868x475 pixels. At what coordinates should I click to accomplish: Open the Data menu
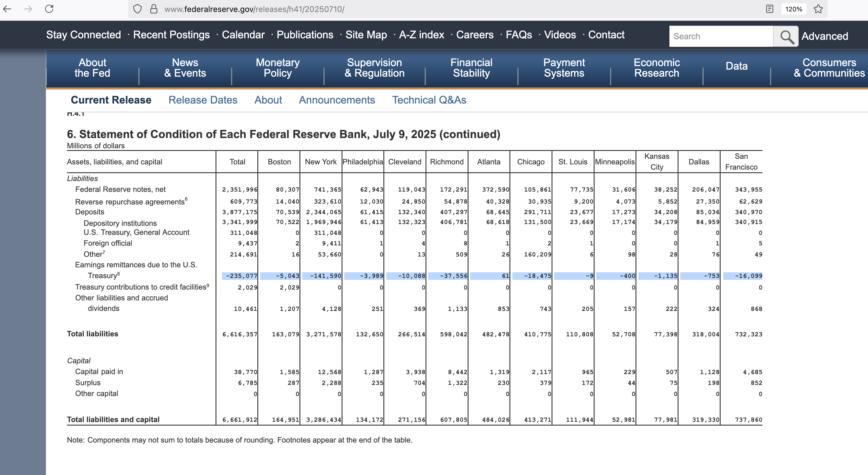point(737,66)
